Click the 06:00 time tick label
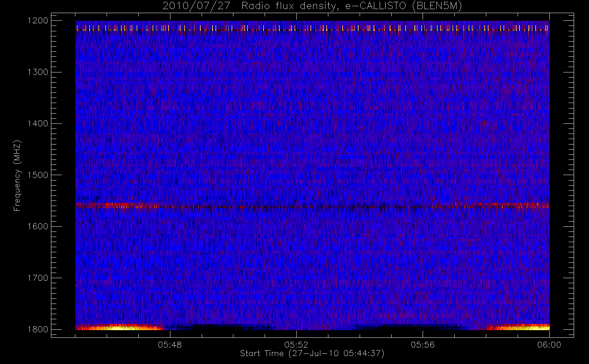This screenshot has height=364, width=589. (549, 345)
